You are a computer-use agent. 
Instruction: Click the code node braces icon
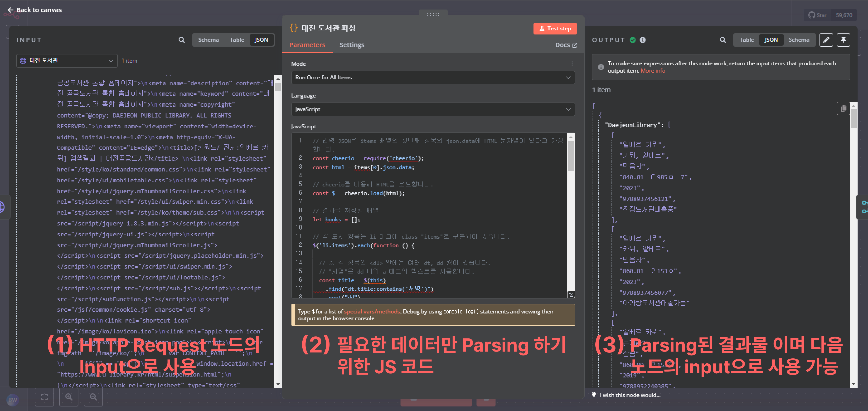[x=293, y=28]
